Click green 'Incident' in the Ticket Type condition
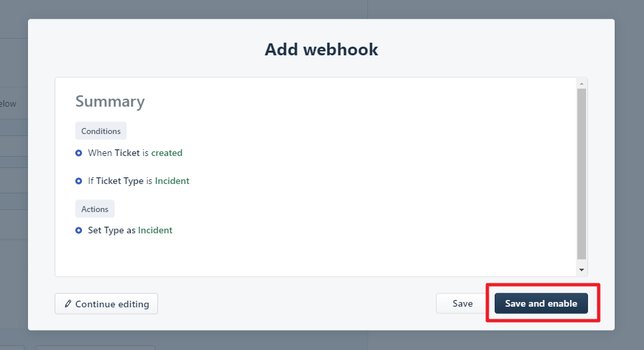 (172, 181)
